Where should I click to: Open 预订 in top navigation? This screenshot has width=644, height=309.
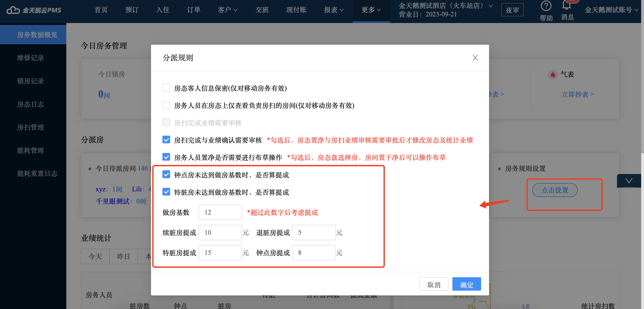point(132,10)
